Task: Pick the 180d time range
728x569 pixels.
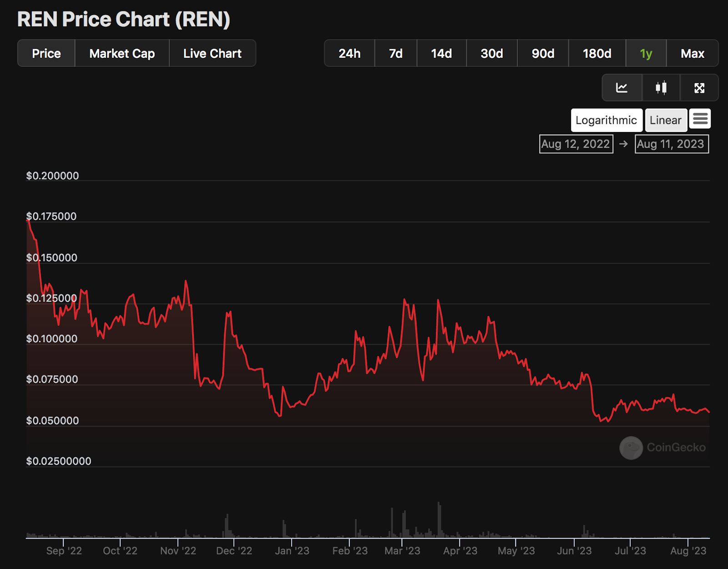Action: click(x=597, y=53)
